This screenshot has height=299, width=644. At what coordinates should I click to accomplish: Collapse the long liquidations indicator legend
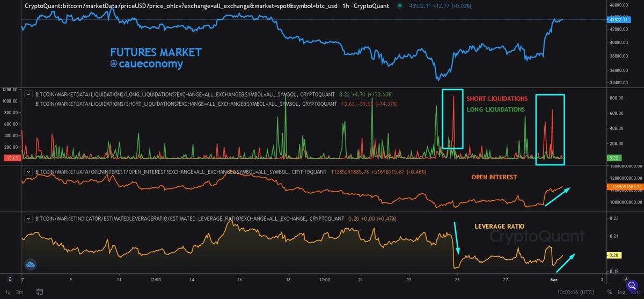click(28, 94)
